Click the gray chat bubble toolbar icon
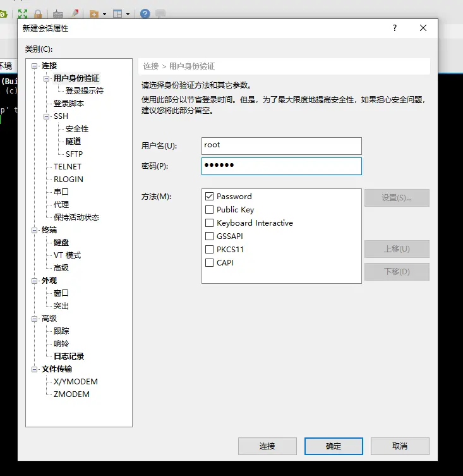Screen dimensions: 463x476 (160, 14)
